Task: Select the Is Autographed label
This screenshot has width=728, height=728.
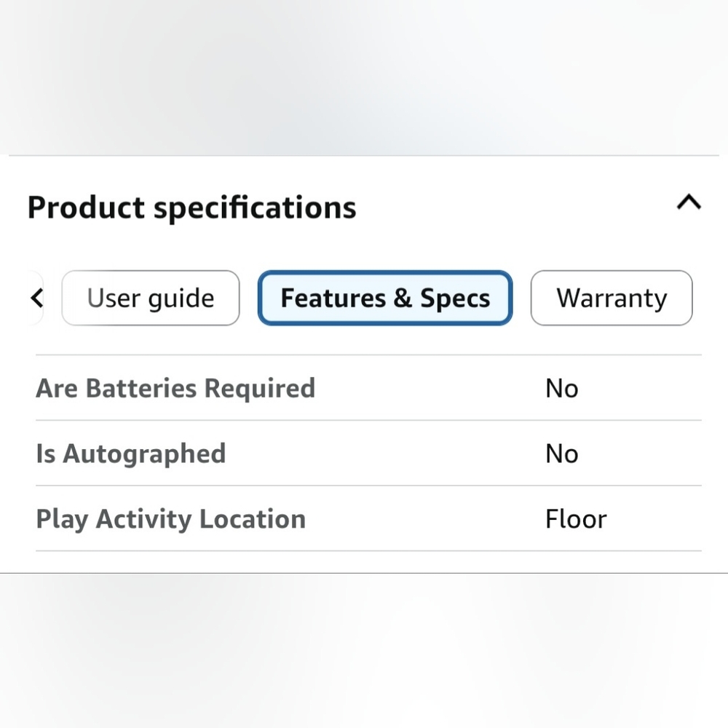Action: coord(131,454)
